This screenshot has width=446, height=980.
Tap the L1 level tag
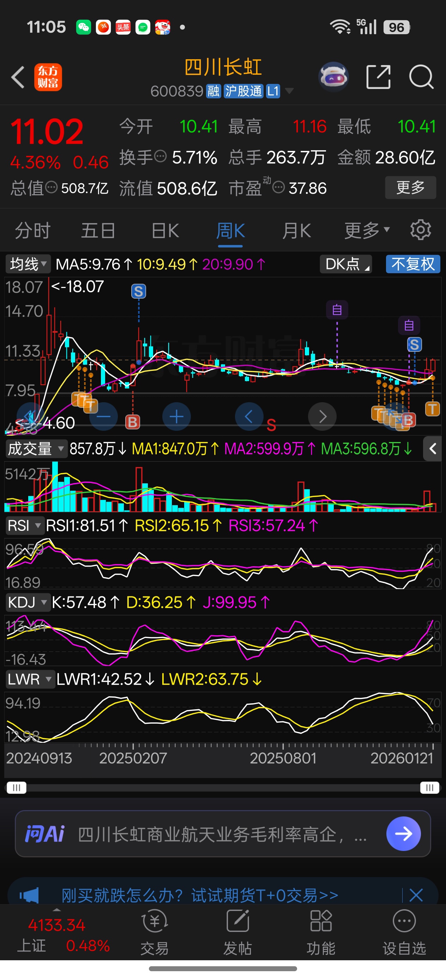tap(273, 91)
